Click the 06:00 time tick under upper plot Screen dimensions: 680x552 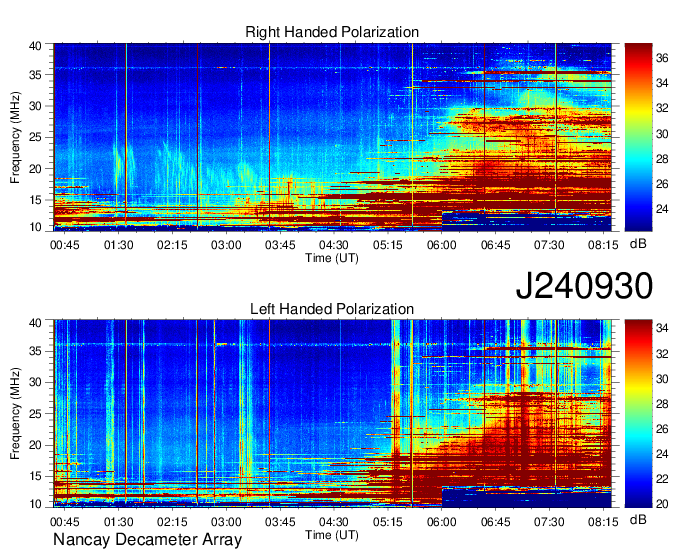pyautogui.click(x=441, y=245)
